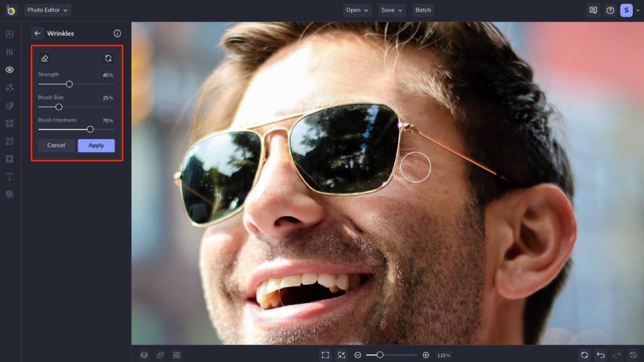The width and height of the screenshot is (644, 362).
Task: Adjust the Brush Size slider
Action: [76, 107]
